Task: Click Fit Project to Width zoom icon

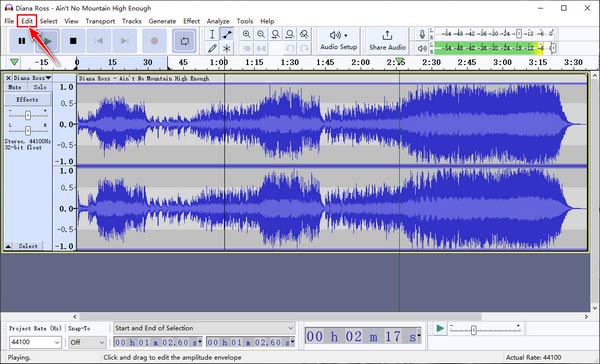Action: [x=290, y=34]
